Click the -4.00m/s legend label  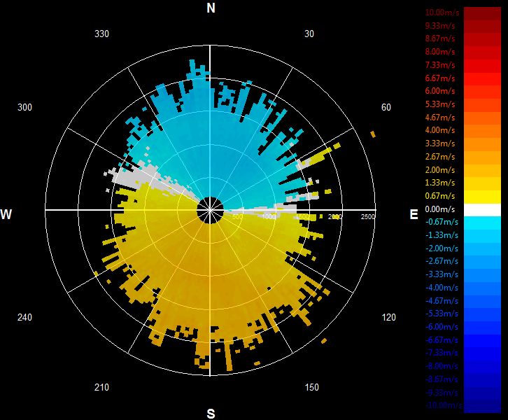pyautogui.click(x=442, y=288)
